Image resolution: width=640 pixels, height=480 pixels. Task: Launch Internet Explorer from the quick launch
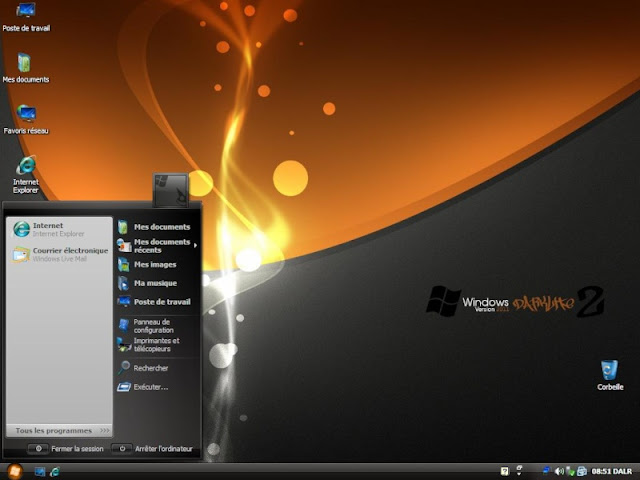55,472
